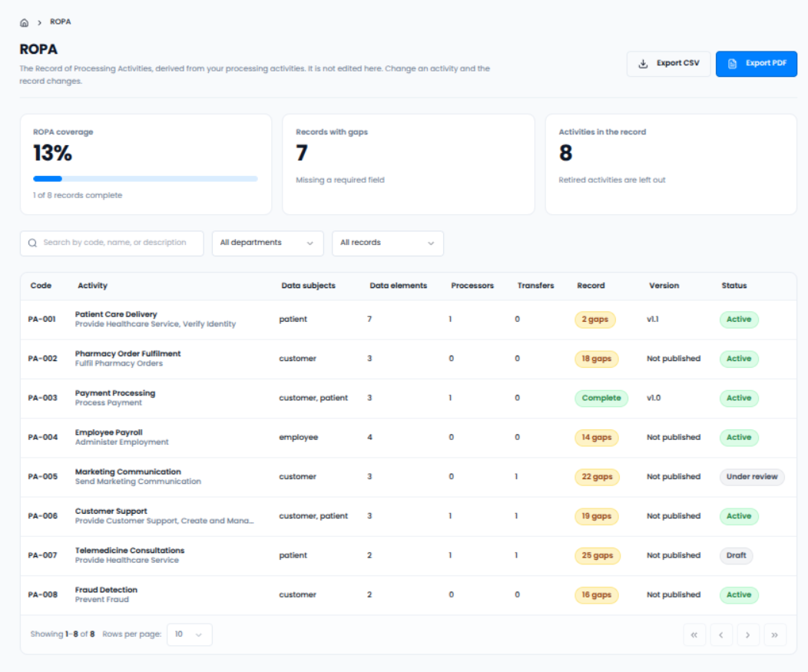Screen dimensions: 808x672
Task: Click the Status column header
Action: [733, 286]
